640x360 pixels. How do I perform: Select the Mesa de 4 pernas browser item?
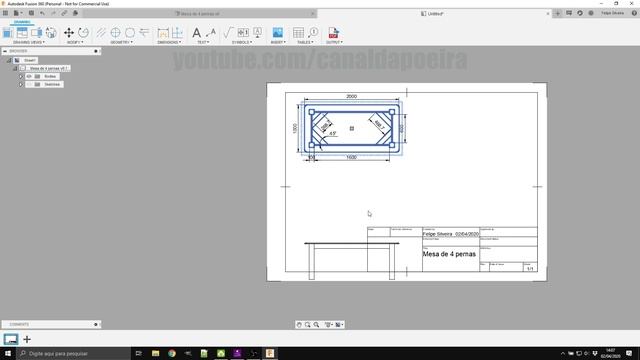pyautogui.click(x=48, y=68)
